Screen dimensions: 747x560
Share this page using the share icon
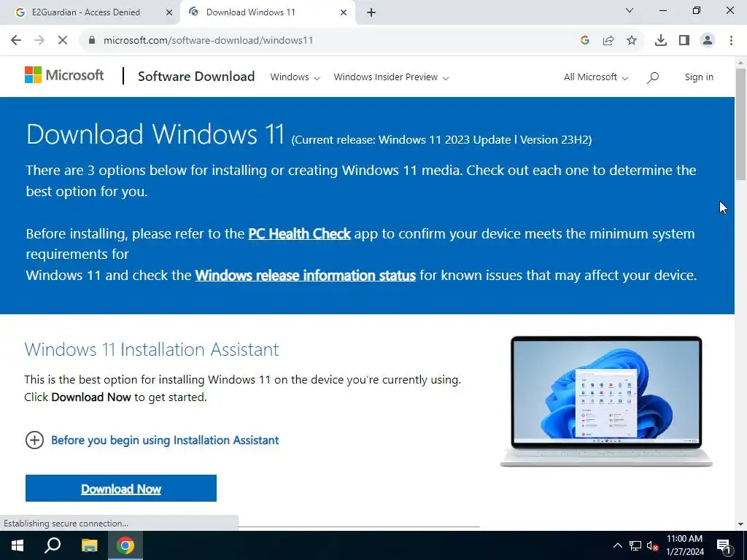[608, 40]
